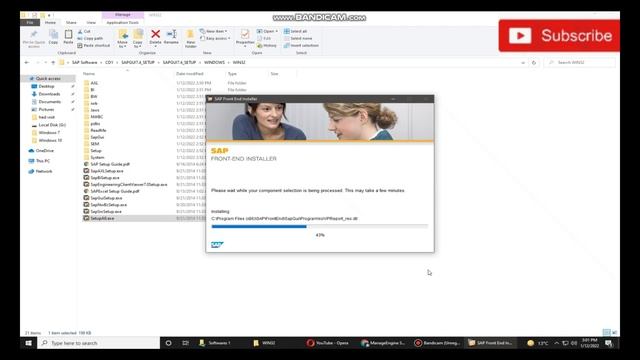Switch to the Home ribbon tab
The image size is (640, 360).
pyautogui.click(x=50, y=22)
